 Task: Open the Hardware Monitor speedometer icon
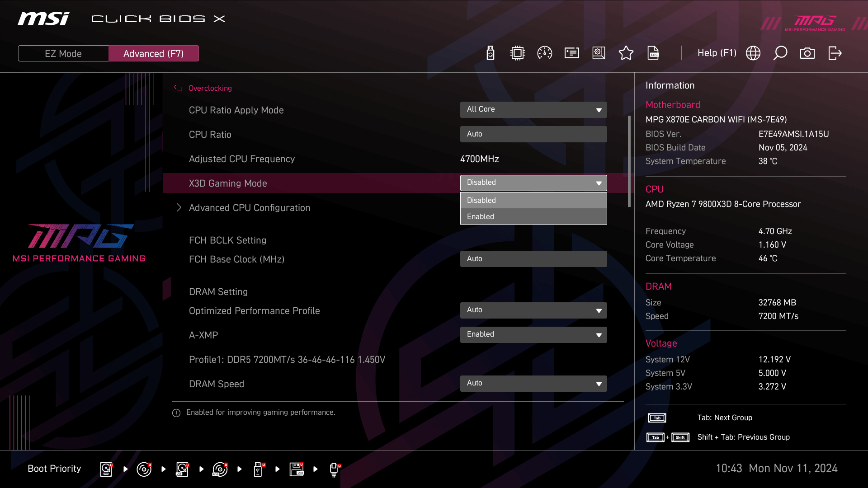544,53
